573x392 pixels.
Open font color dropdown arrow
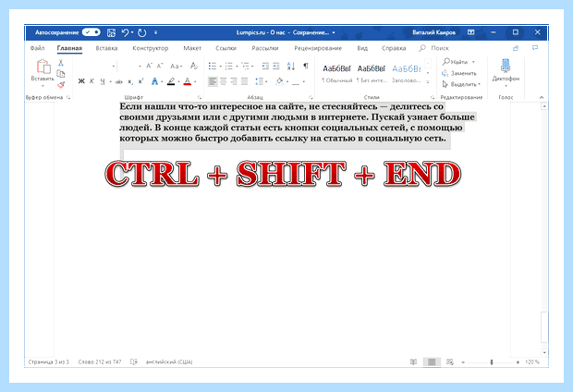tap(195, 81)
